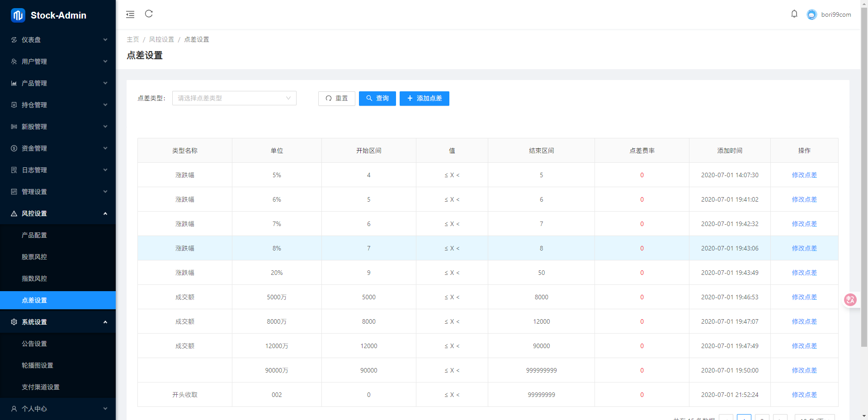
Task: Click the floating translate icon
Action: [x=850, y=300]
